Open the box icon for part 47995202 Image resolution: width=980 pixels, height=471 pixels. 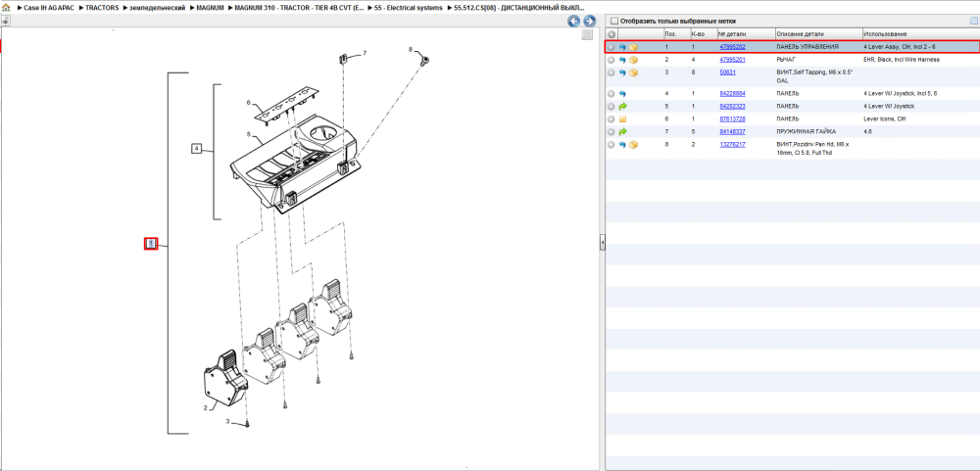point(633,47)
